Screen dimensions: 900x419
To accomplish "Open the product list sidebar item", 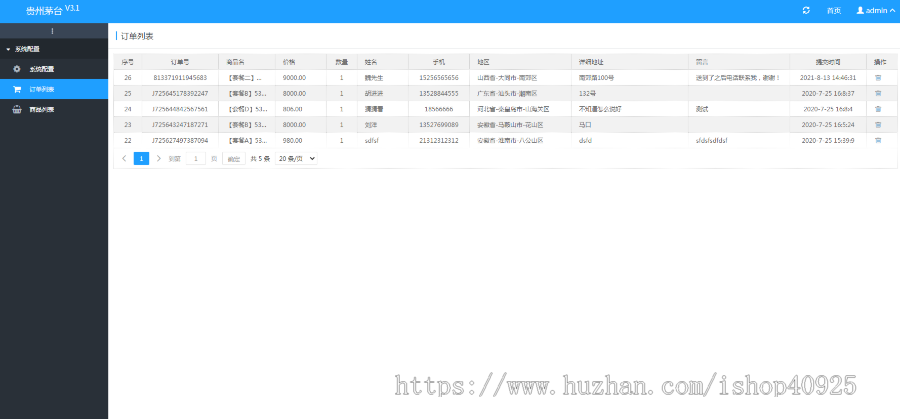I will 54,110.
